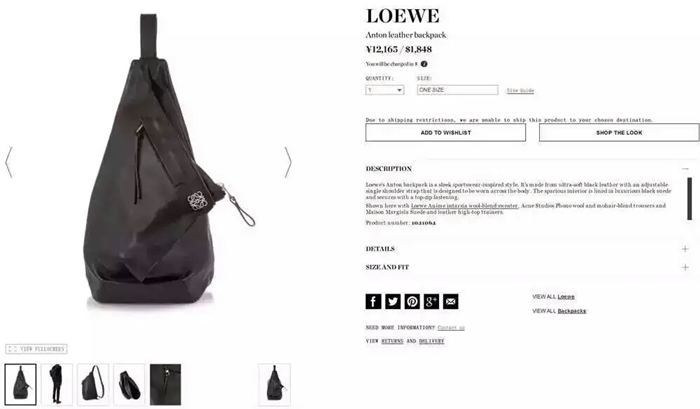
Task: Expand the Size and Fit section
Action: 685,267
